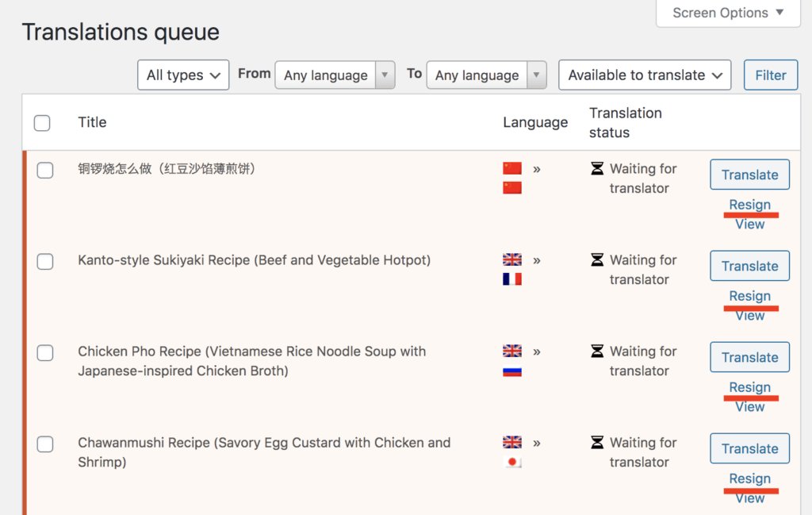Check the box for the Kanto-style Sukiyaki row

(x=45, y=261)
